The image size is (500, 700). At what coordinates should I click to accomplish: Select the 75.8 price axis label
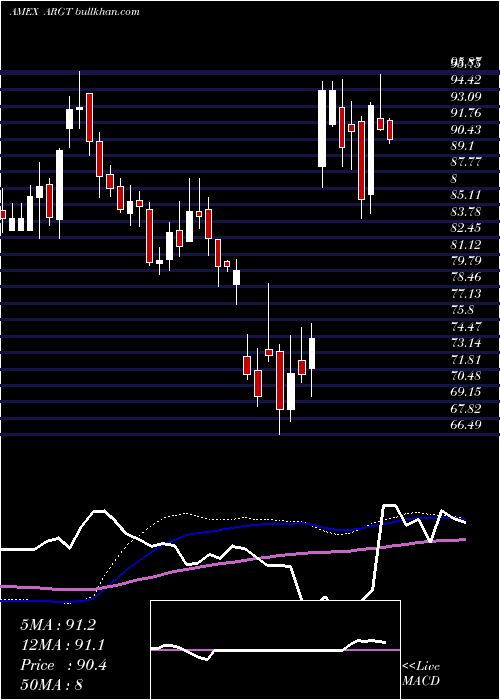[x=462, y=310]
